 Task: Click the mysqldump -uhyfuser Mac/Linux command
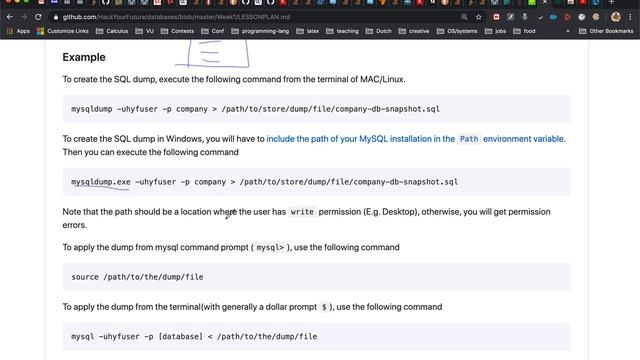[256, 109]
